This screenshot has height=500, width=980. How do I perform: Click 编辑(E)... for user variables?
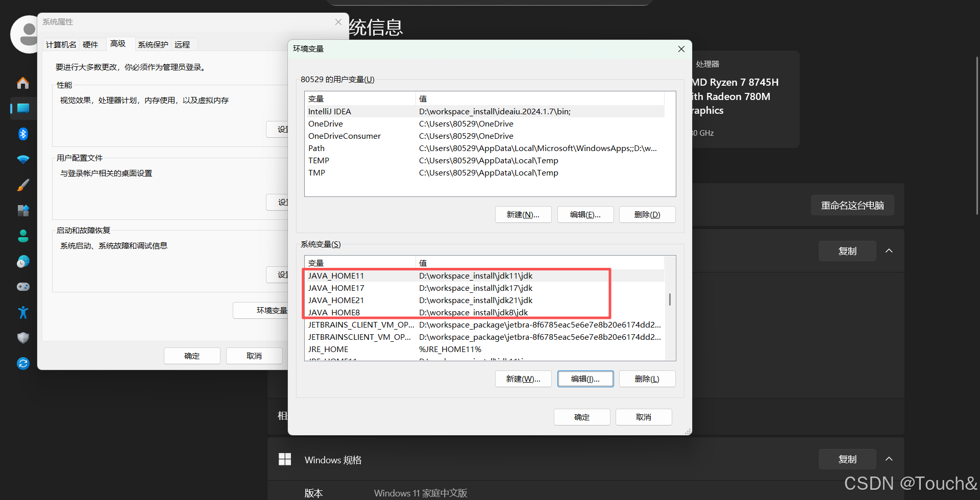[x=585, y=215]
